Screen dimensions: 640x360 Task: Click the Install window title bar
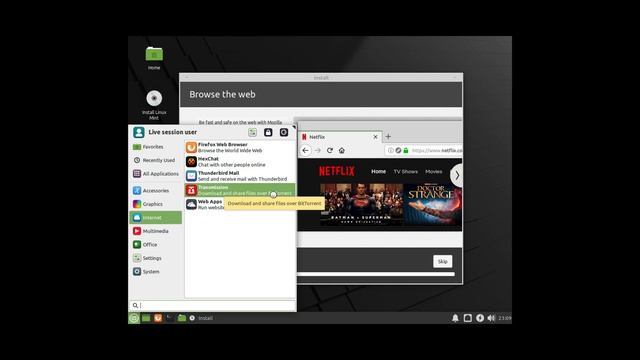[321, 78]
